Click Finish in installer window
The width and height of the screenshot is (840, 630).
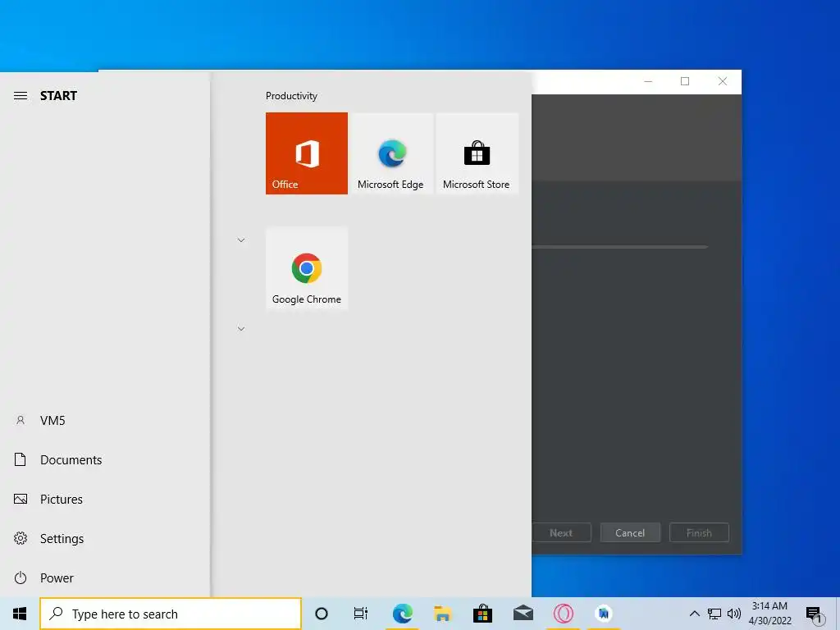point(699,533)
